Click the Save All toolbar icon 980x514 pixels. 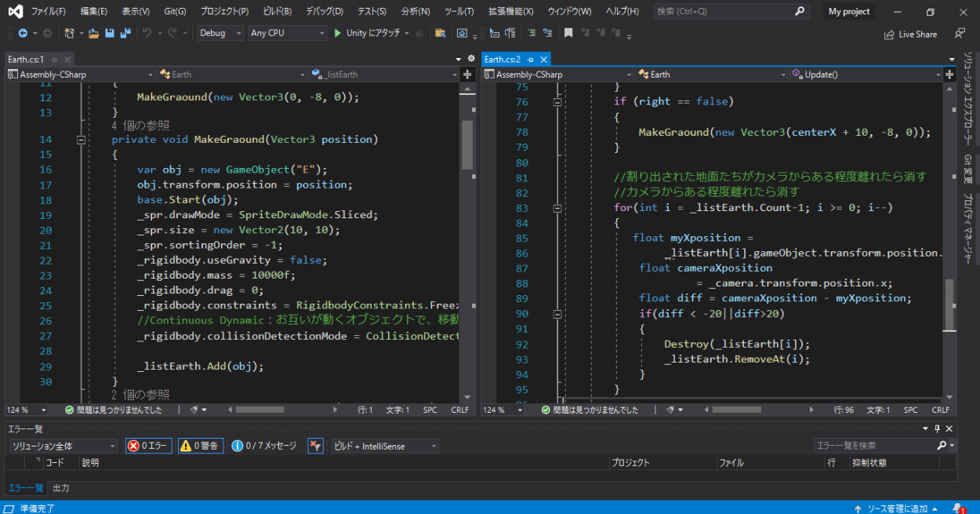coord(125,33)
